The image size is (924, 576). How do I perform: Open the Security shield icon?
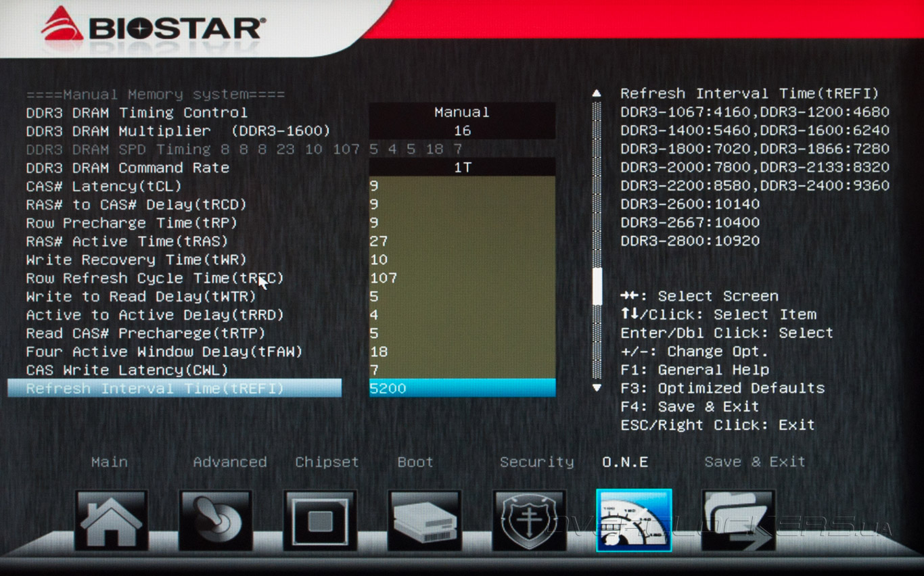pyautogui.click(x=529, y=520)
